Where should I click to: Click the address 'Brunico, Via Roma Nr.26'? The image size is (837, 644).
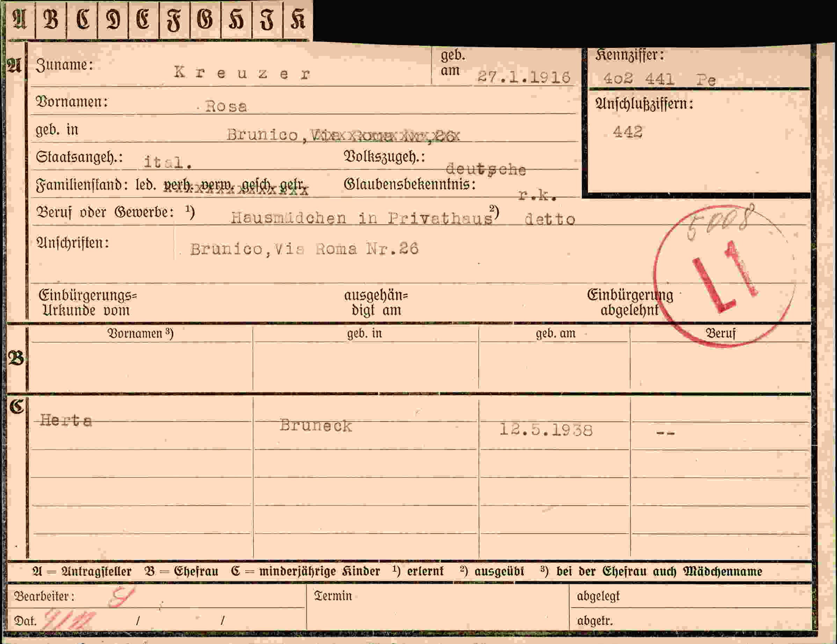(304, 249)
